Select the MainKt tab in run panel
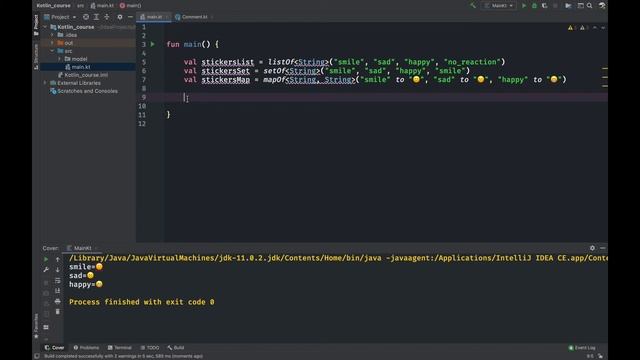Viewport: 640px width, 360px height. pyautogui.click(x=82, y=248)
